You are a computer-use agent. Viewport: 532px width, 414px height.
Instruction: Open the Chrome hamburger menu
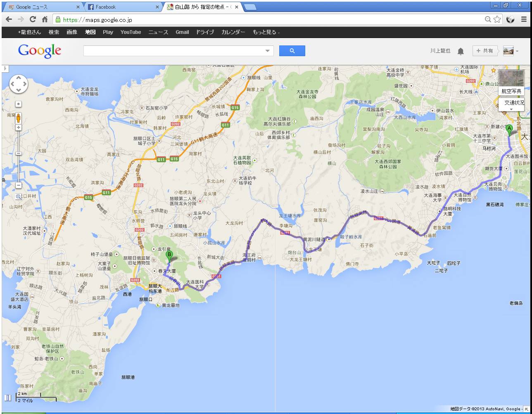[x=524, y=19]
